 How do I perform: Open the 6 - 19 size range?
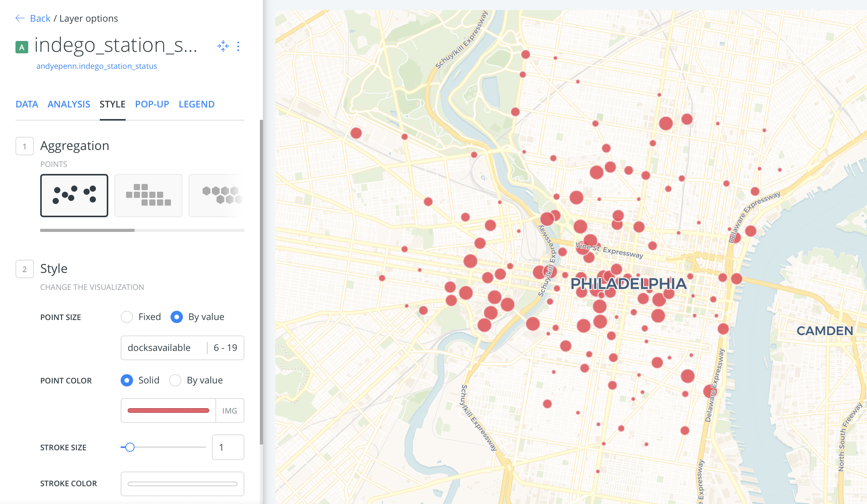(225, 348)
